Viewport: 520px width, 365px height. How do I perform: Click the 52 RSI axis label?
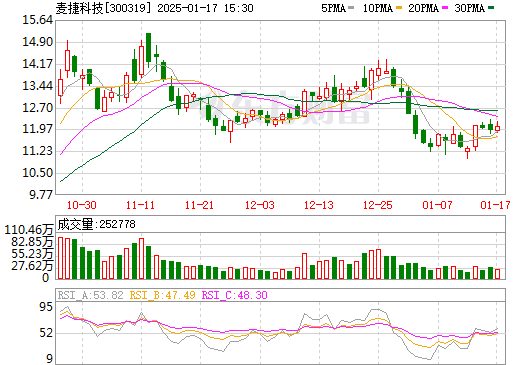(x=46, y=333)
